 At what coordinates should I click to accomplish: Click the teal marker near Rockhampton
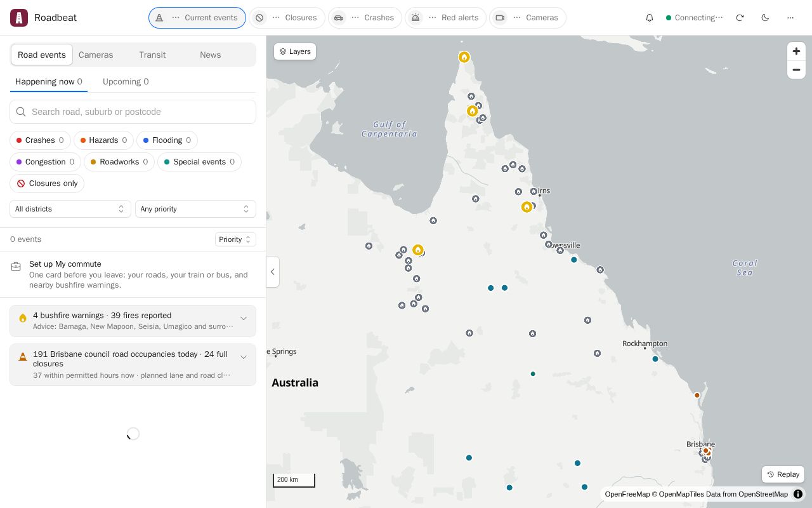click(655, 359)
